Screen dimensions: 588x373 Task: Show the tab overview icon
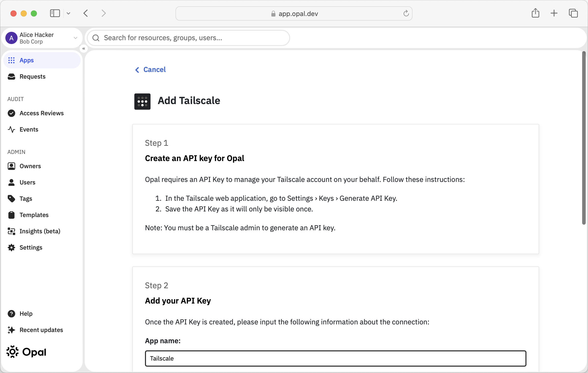click(x=573, y=13)
